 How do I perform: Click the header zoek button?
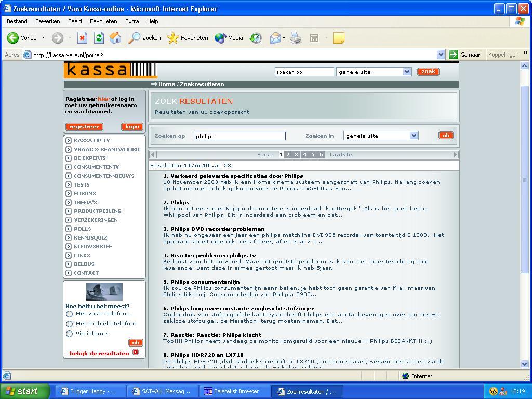click(x=428, y=72)
